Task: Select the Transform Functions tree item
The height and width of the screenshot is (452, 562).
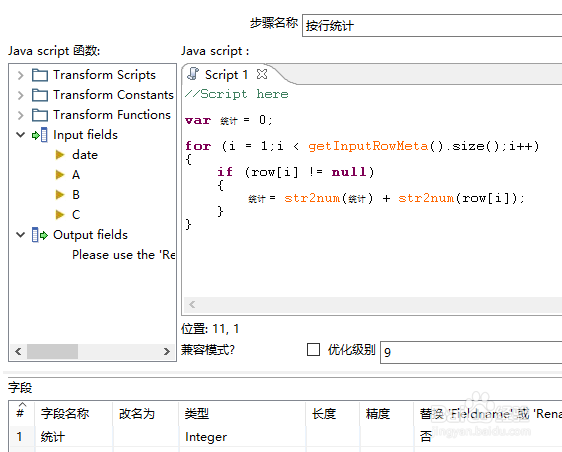Action: tap(112, 115)
